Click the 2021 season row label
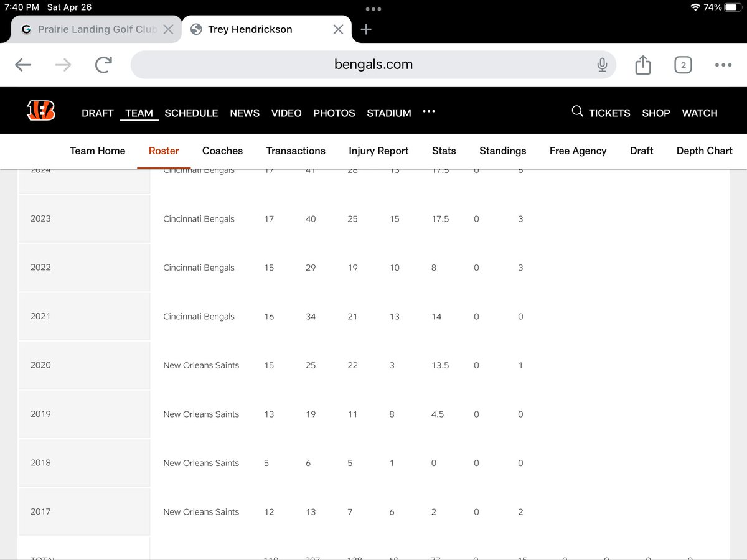 click(x=40, y=316)
